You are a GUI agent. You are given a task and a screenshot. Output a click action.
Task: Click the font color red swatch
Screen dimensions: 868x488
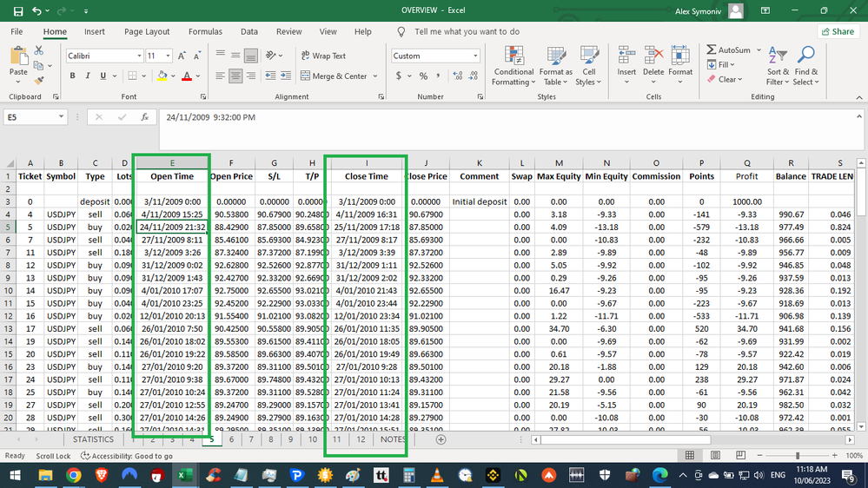coord(187,76)
